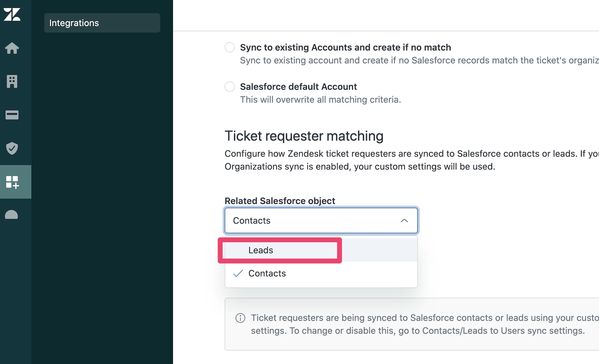Select the Apps and integrations grid icon
599x364 pixels.
click(x=12, y=182)
